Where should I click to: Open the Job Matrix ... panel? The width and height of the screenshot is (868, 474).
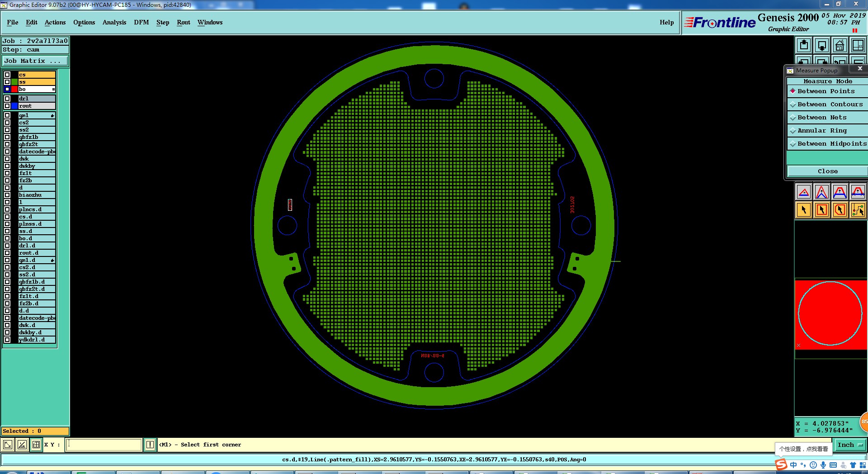pos(35,61)
